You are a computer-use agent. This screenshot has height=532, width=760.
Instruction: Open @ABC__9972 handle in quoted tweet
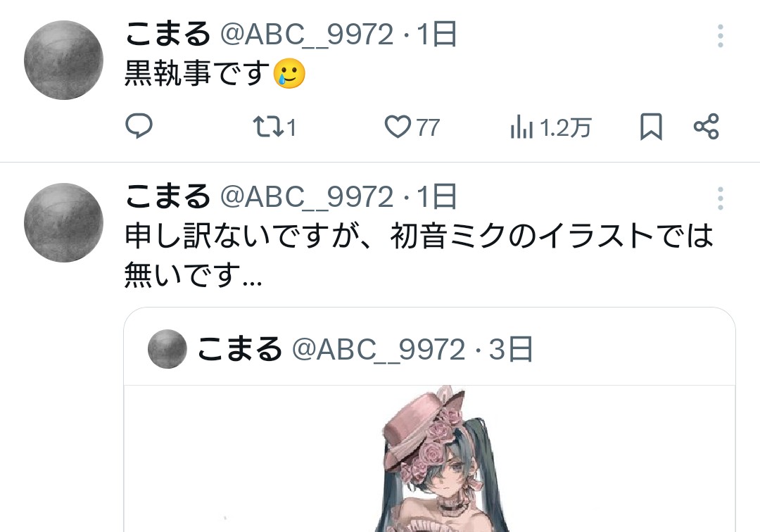tap(379, 350)
